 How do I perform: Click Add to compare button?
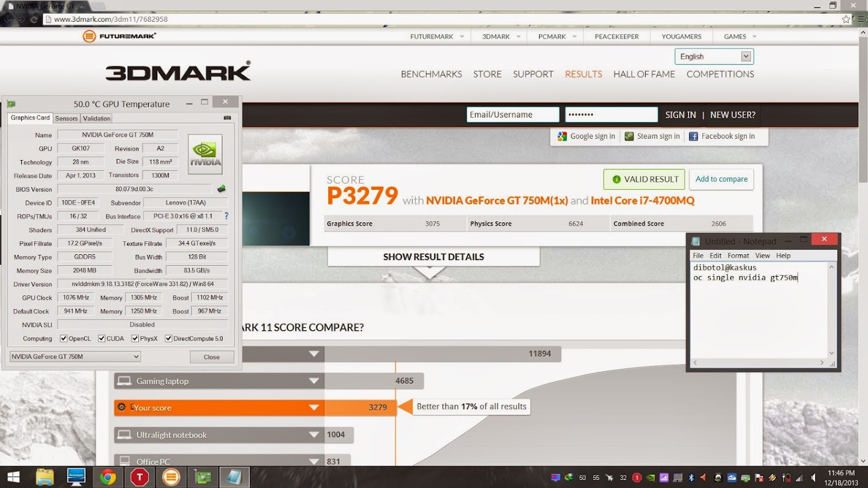(722, 179)
